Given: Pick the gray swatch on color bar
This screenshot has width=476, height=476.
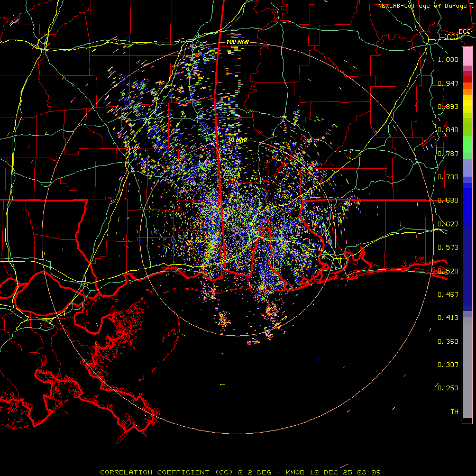Looking at the screenshot, I should point(467,368).
